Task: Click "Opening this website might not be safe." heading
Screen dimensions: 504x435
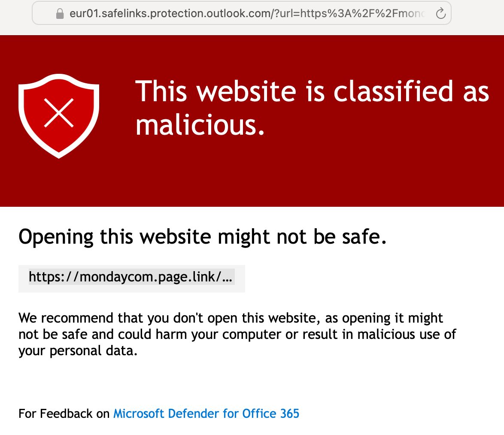Action: [x=203, y=236]
